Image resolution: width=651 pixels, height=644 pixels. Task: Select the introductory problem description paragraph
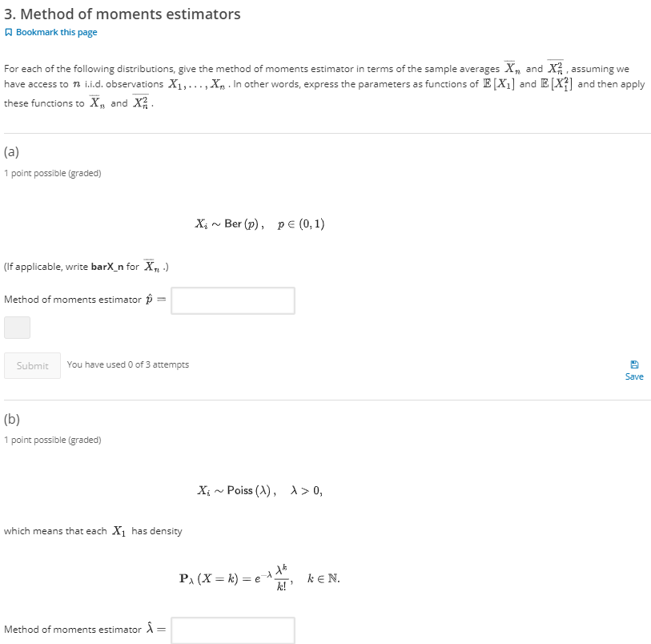pos(320,84)
